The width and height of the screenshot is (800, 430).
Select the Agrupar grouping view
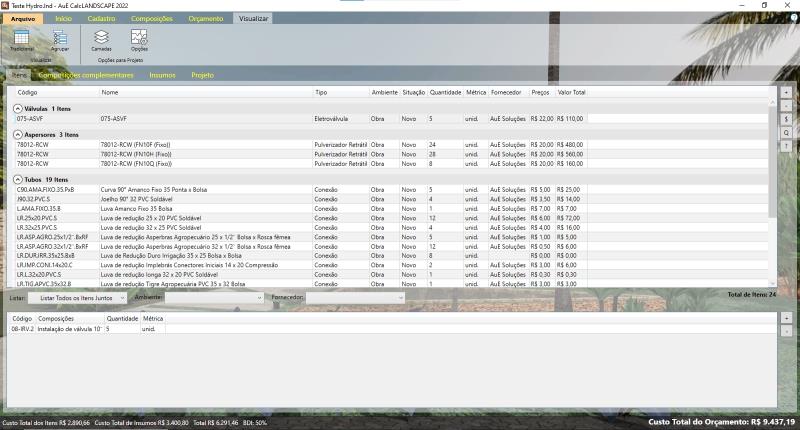[x=60, y=40]
